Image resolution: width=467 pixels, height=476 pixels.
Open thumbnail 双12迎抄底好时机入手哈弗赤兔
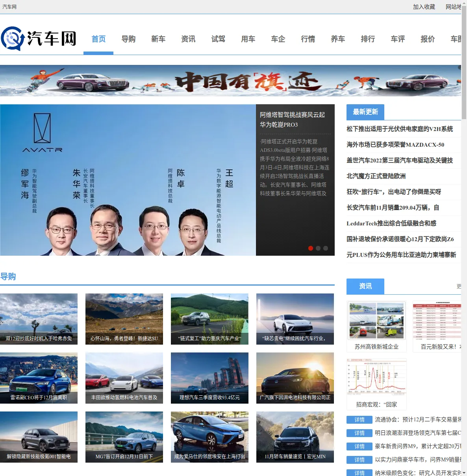(39, 319)
